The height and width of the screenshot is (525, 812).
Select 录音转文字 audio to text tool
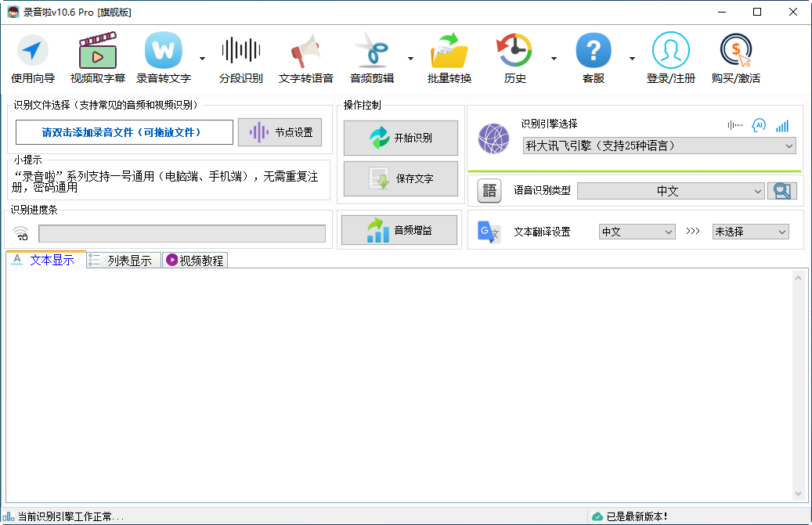coord(164,58)
